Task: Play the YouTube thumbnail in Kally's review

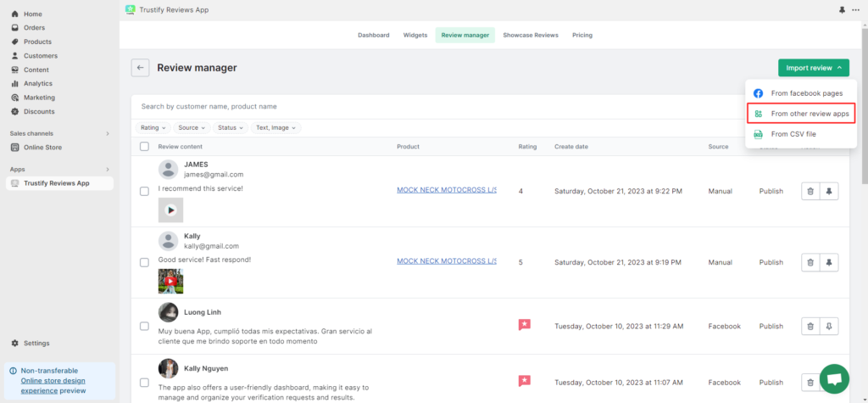Action: click(x=170, y=281)
